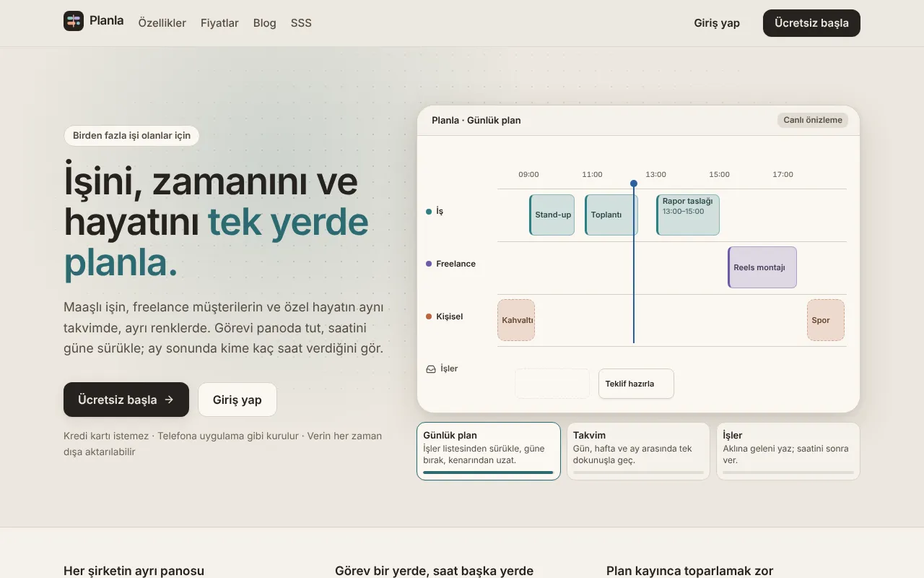Viewport: 924px width, 578px height.
Task: Click the İşler inbox icon
Action: tap(431, 369)
